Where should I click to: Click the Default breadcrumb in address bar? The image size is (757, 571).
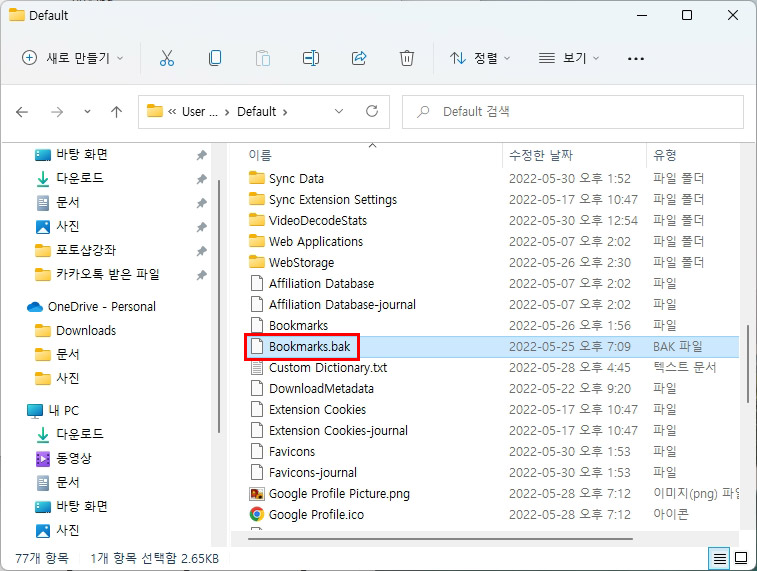pyautogui.click(x=256, y=111)
